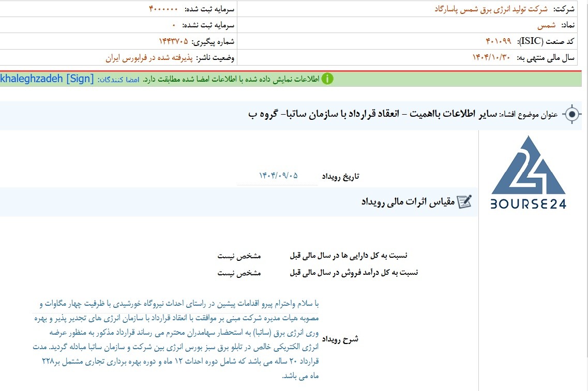The image size is (588, 391).
Task: Click "مشخص نیست" in the sales revenue row
Action: (239, 273)
